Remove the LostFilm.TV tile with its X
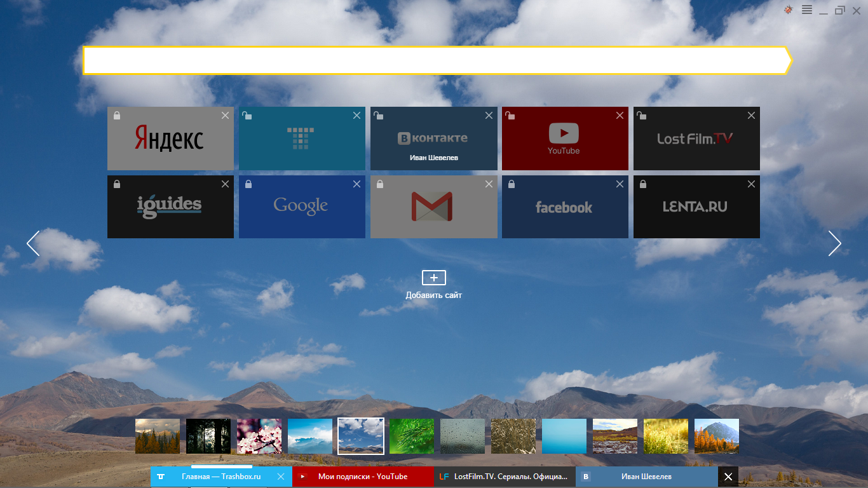 [751, 116]
